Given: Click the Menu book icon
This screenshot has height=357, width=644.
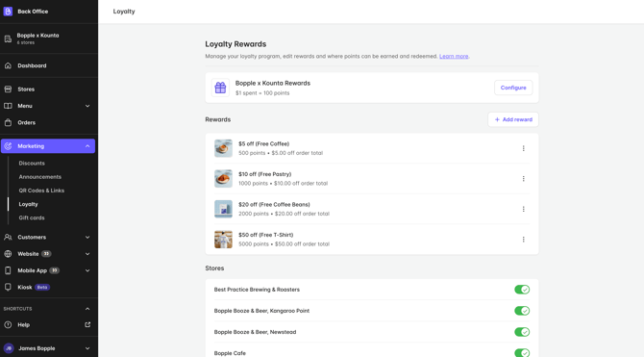Looking at the screenshot, I should pyautogui.click(x=8, y=106).
